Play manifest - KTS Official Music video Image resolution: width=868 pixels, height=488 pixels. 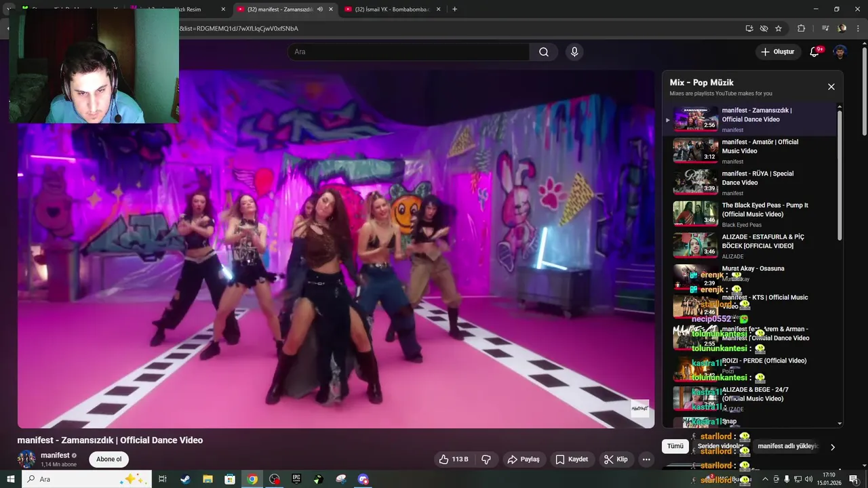(x=749, y=306)
